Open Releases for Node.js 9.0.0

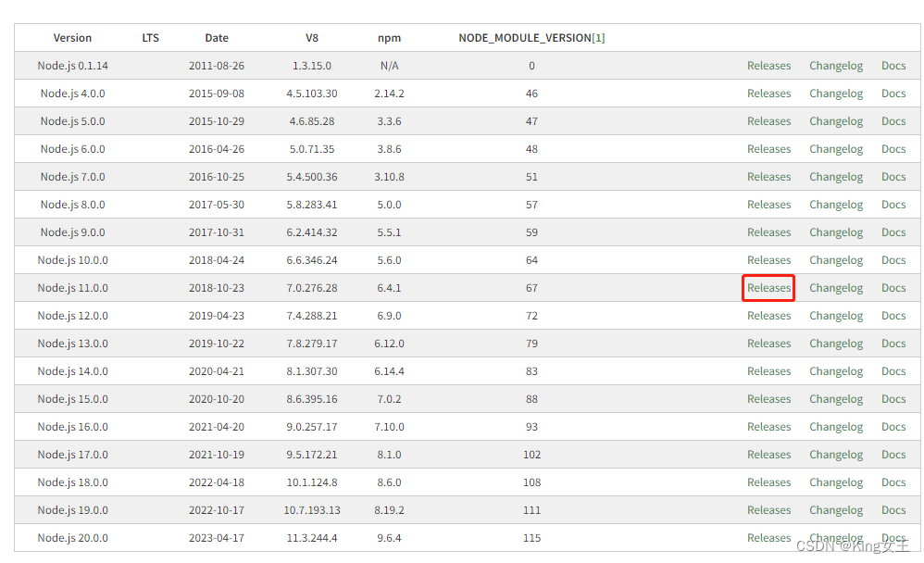pyautogui.click(x=768, y=231)
